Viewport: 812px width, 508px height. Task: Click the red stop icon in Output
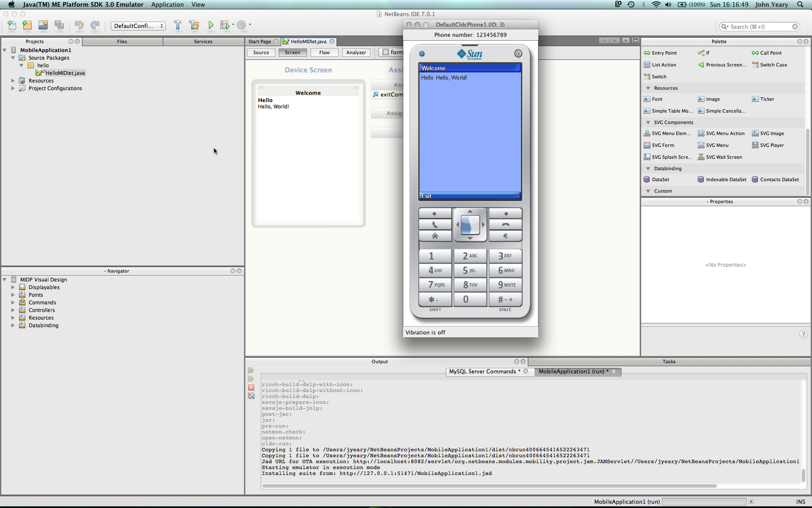(251, 387)
